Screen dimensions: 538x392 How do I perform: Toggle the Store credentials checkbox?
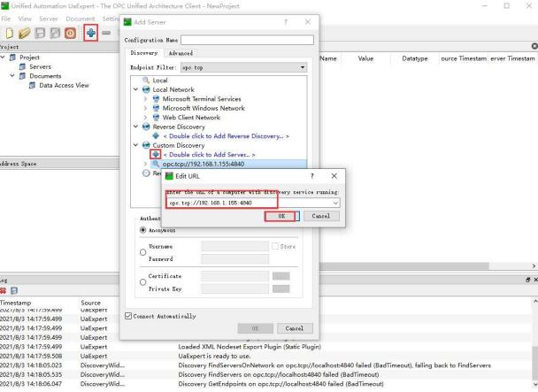(x=275, y=246)
